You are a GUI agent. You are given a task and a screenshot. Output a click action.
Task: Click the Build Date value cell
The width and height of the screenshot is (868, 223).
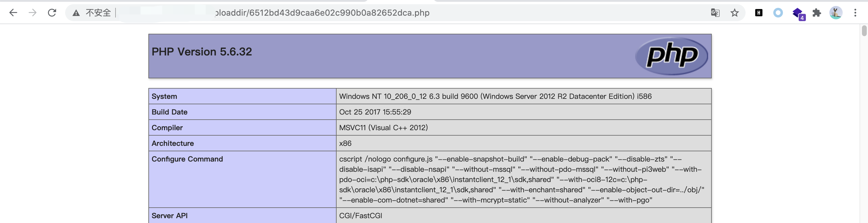click(375, 112)
